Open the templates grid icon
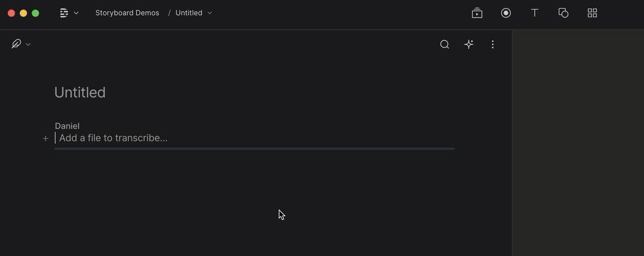The width and height of the screenshot is (644, 256). pos(592,13)
